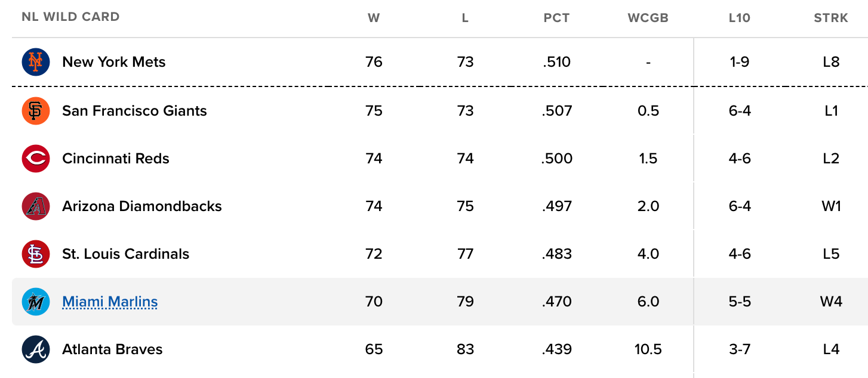868x378 pixels.
Task: Click the STRK column header
Action: pyautogui.click(x=830, y=18)
